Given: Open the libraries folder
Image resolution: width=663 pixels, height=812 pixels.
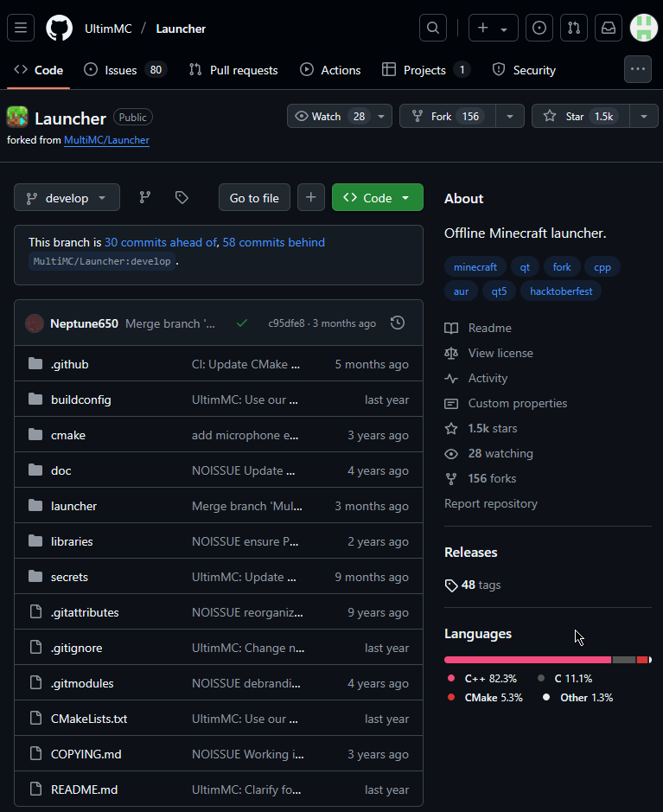Looking at the screenshot, I should 72,541.
